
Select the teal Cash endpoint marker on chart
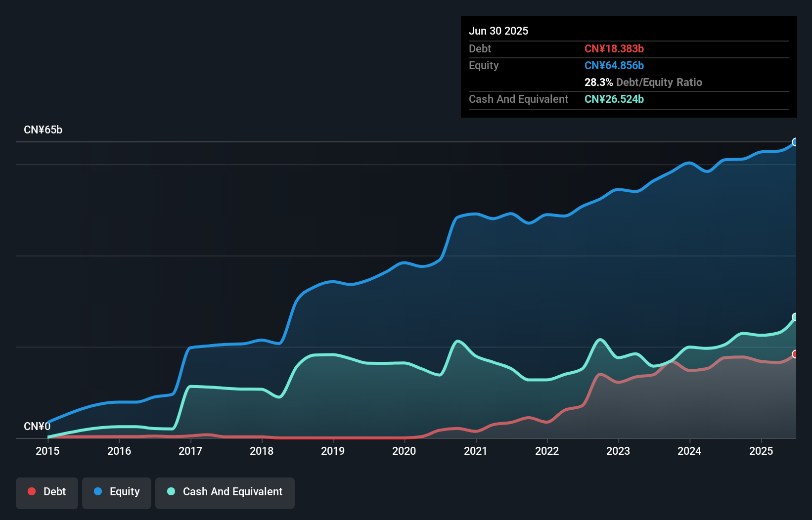click(x=796, y=317)
